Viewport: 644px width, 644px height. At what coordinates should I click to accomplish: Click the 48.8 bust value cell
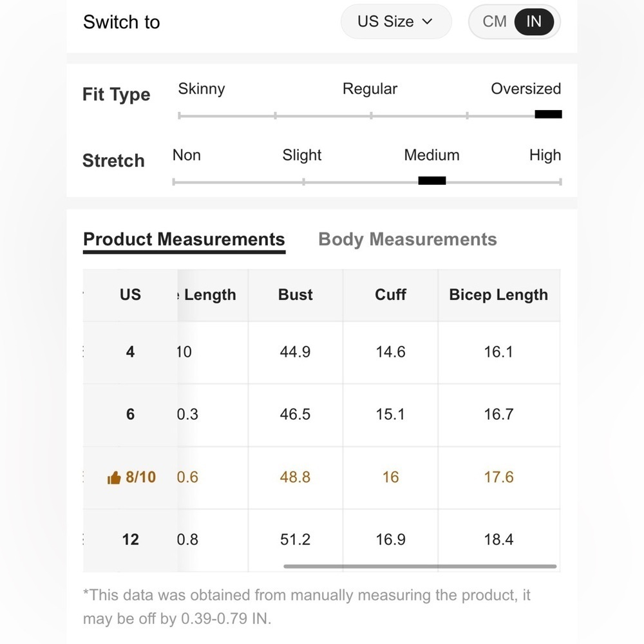(296, 478)
